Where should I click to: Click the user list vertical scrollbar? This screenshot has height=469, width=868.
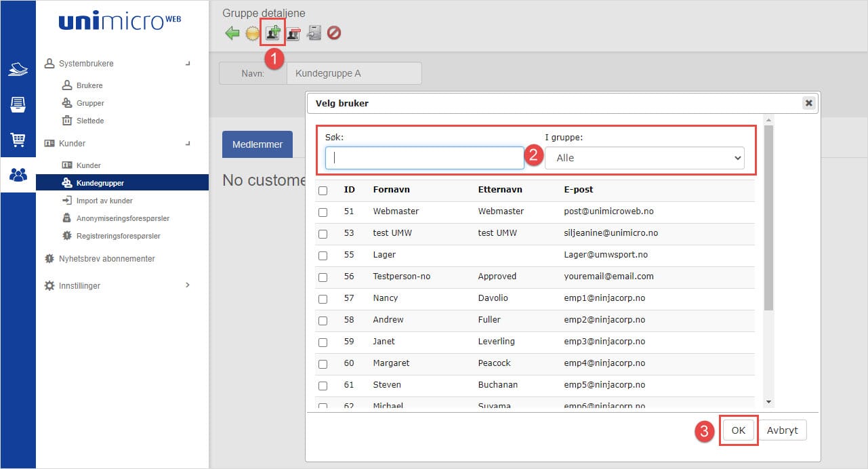click(x=768, y=217)
